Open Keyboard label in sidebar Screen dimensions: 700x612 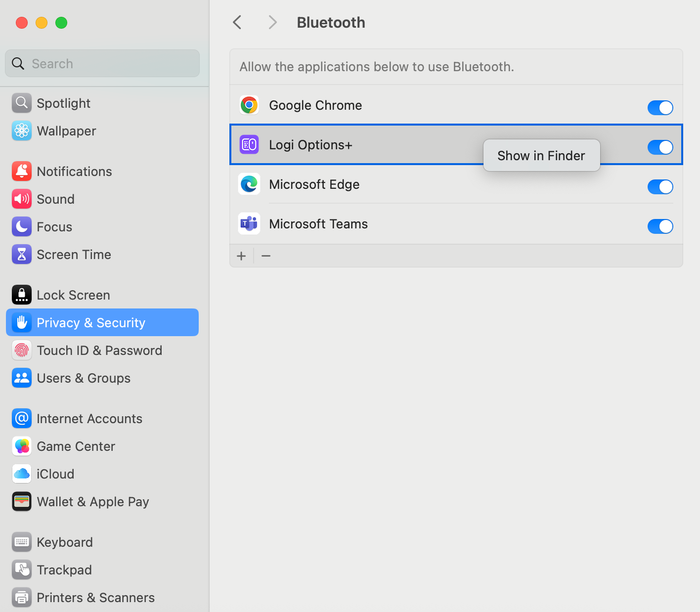coord(65,542)
